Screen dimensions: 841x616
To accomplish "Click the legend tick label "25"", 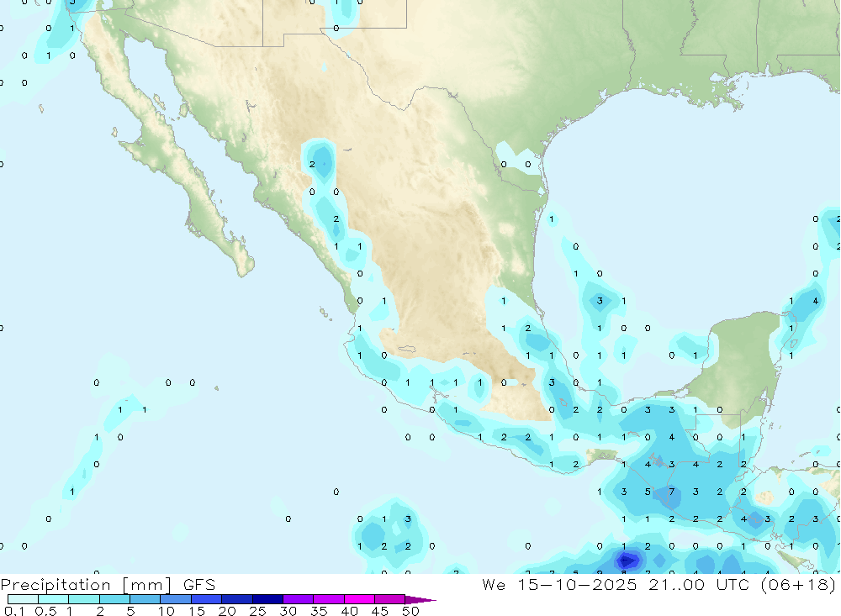I will click(258, 611).
